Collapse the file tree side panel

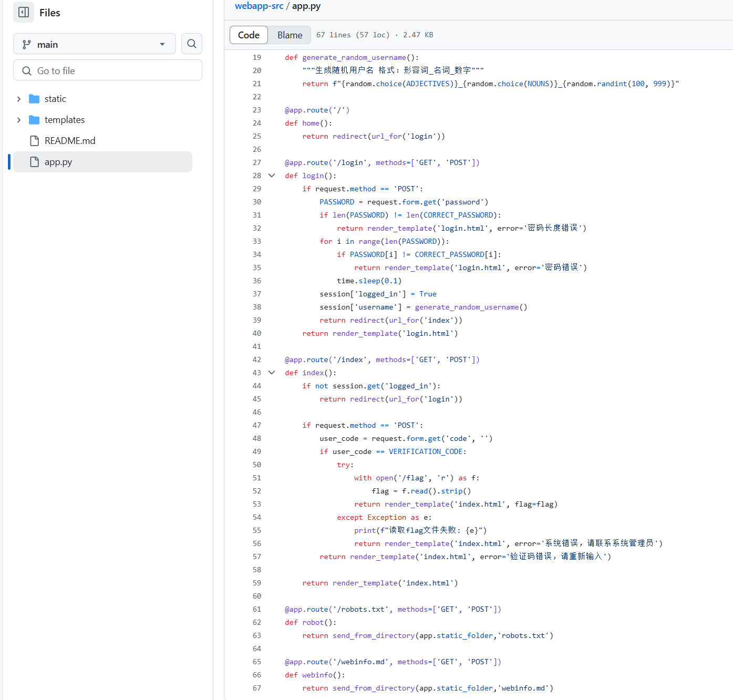click(24, 12)
